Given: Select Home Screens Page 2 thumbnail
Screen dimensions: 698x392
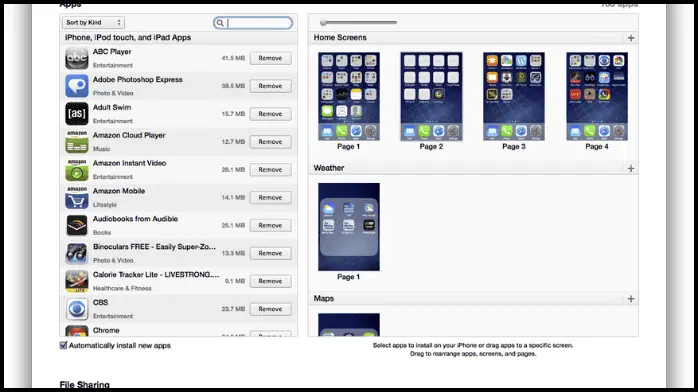Looking at the screenshot, I should click(431, 96).
